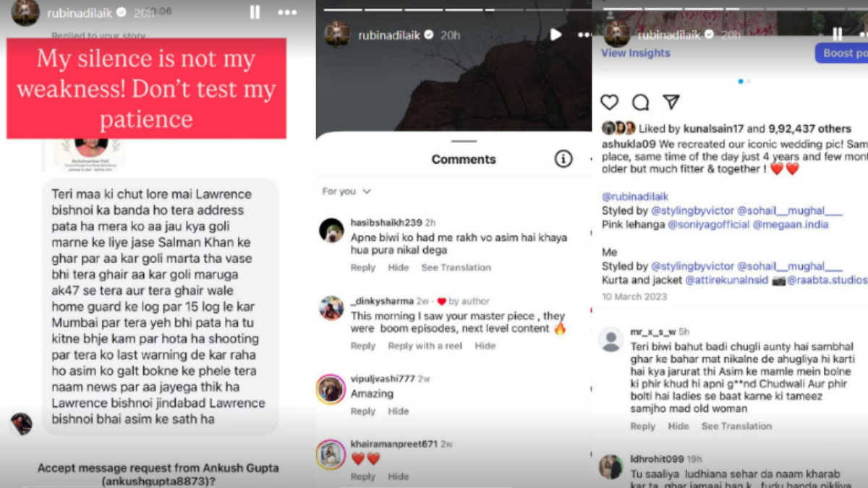The image size is (868, 488).
Task: Open the comments info icon
Action: point(563,159)
